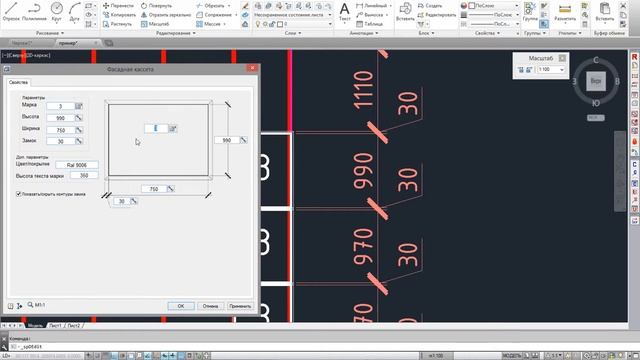Image resolution: width=640 pixels, height=360 pixels.
Task: Click the Обрезать trim tool
Action: click(211, 6)
